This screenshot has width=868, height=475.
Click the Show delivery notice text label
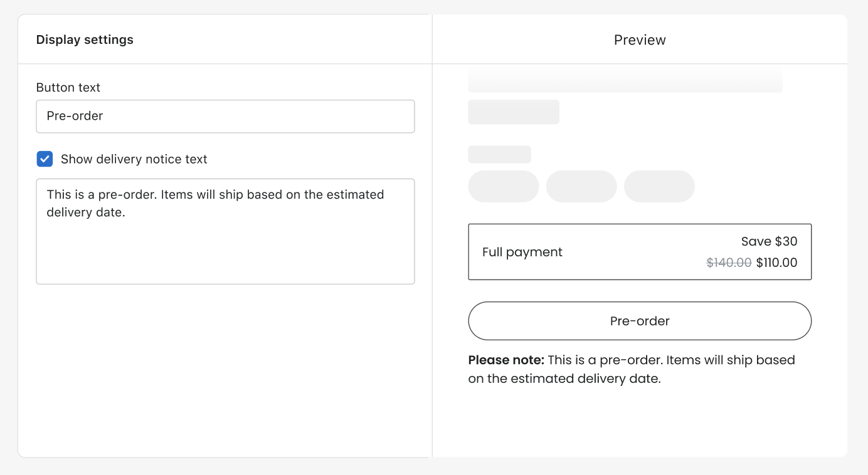point(134,159)
